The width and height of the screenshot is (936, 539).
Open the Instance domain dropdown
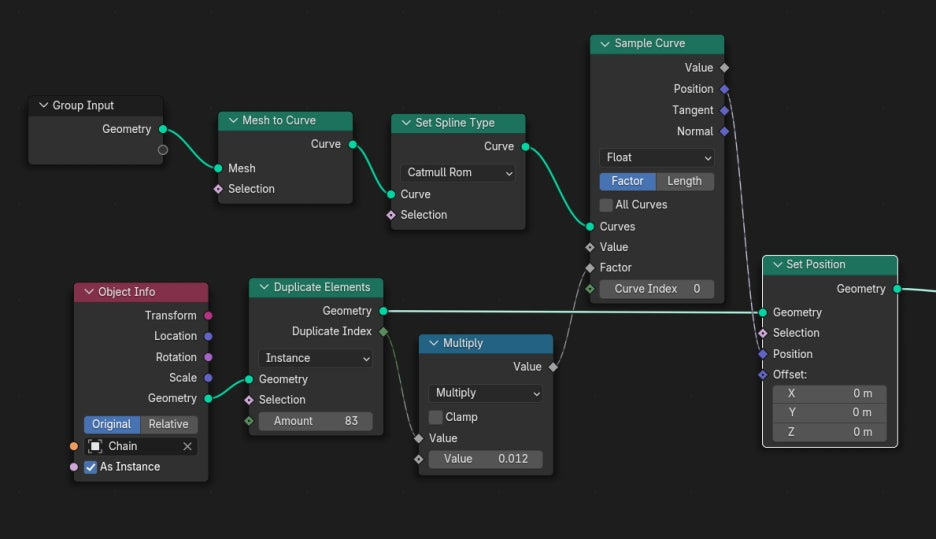(x=316, y=358)
